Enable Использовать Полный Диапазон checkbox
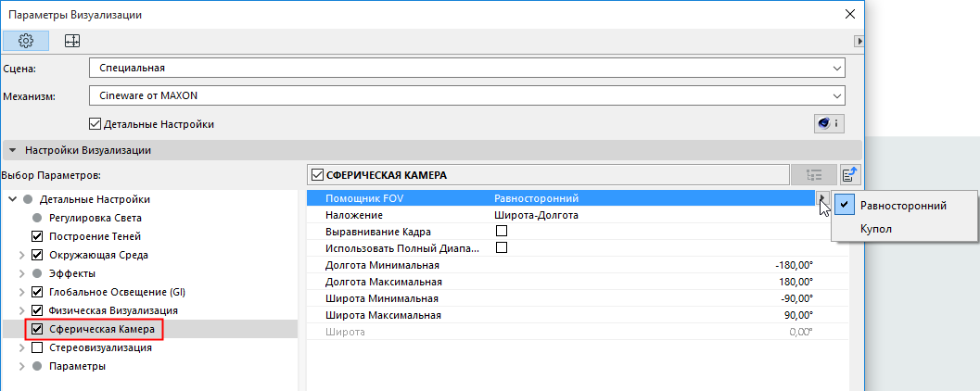This screenshot has width=980, height=391. click(502, 248)
